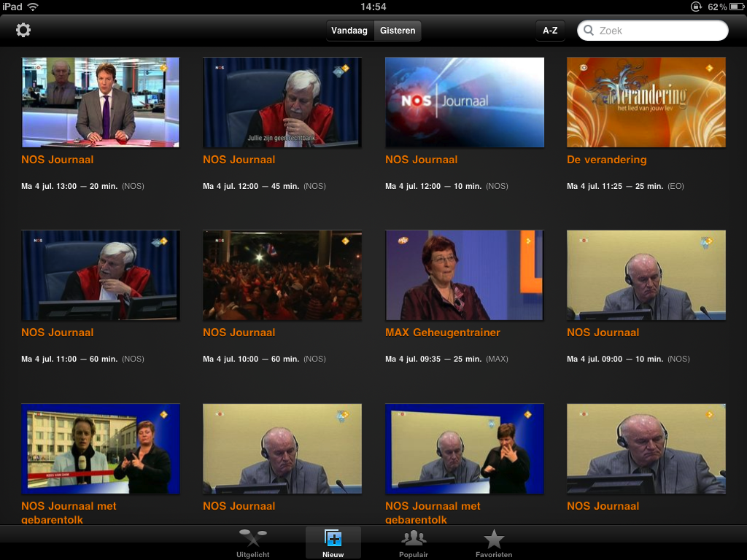
Task: Open the thumbnail with reporter and sign interpreter
Action: tap(101, 448)
